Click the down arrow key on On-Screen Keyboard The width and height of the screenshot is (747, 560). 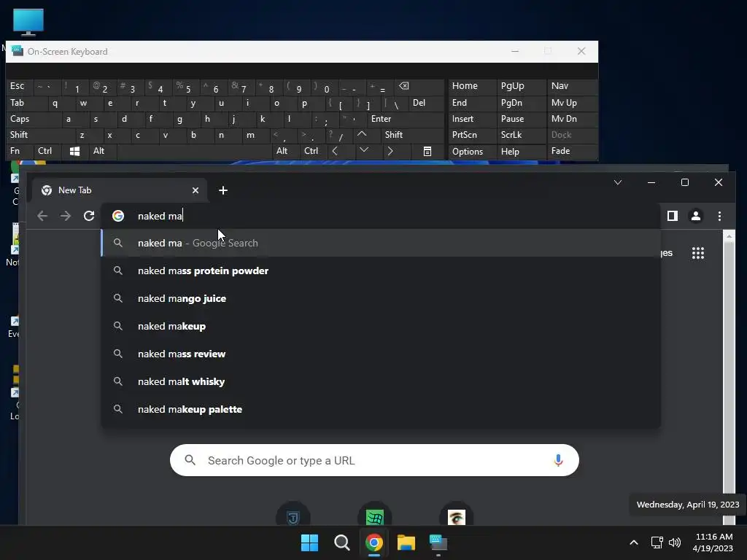coord(363,150)
